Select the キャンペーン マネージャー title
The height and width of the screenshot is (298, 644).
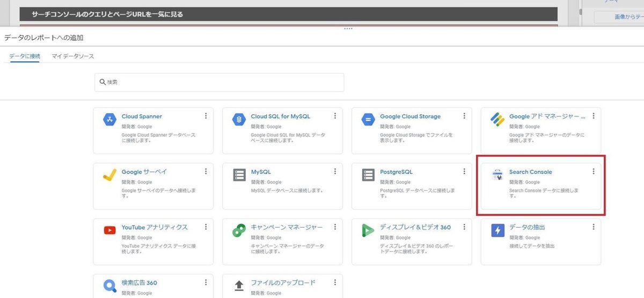287,227
